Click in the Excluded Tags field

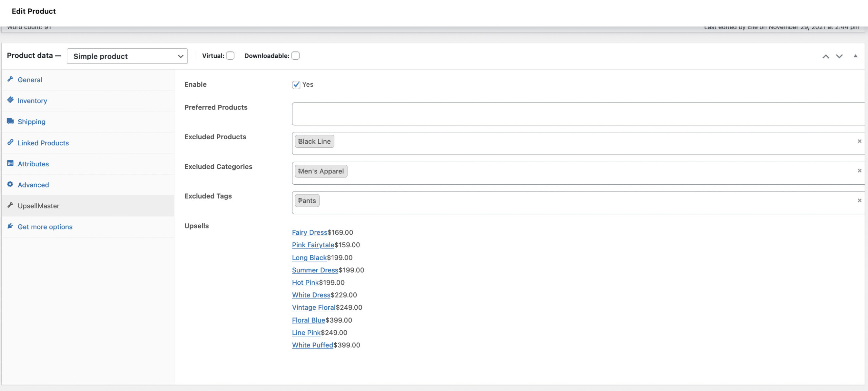click(x=578, y=203)
